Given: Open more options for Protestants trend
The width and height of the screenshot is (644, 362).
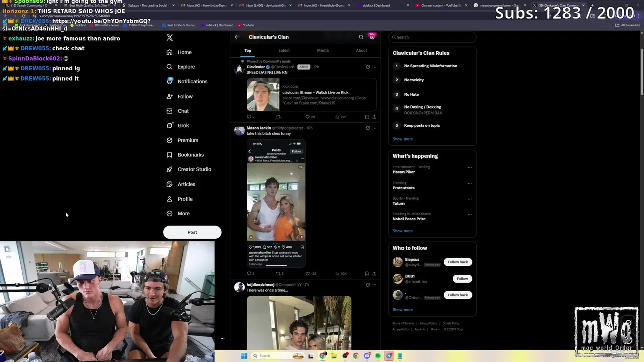Looking at the screenshot, I should pos(470,183).
